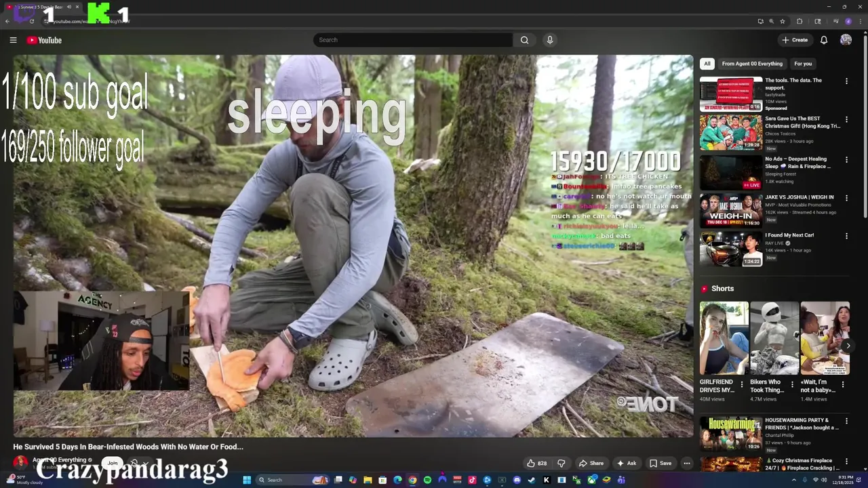Select the 'All' filter chip
The width and height of the screenshot is (868, 488).
707,64
